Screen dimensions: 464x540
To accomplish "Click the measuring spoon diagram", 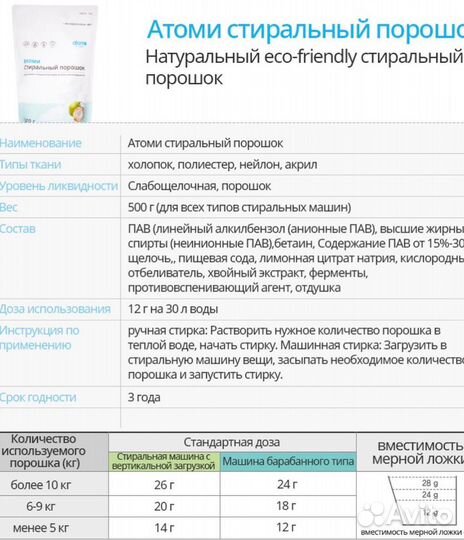I will 423,501.
